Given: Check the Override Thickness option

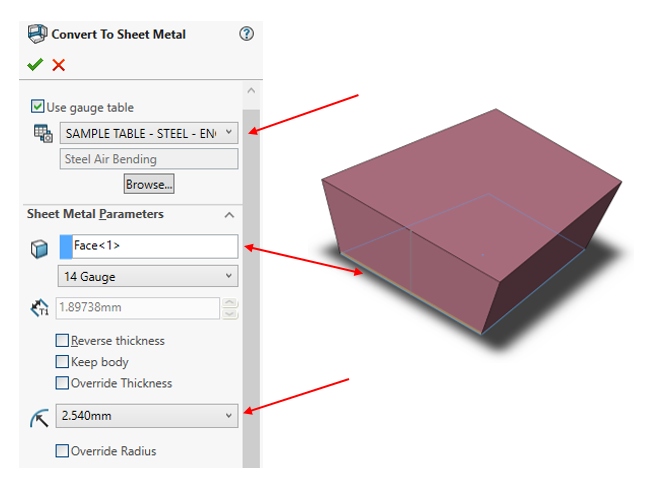Looking at the screenshot, I should [63, 383].
